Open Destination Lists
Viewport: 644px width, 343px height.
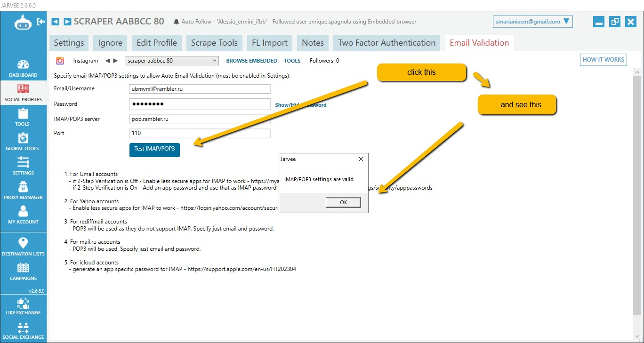23,247
